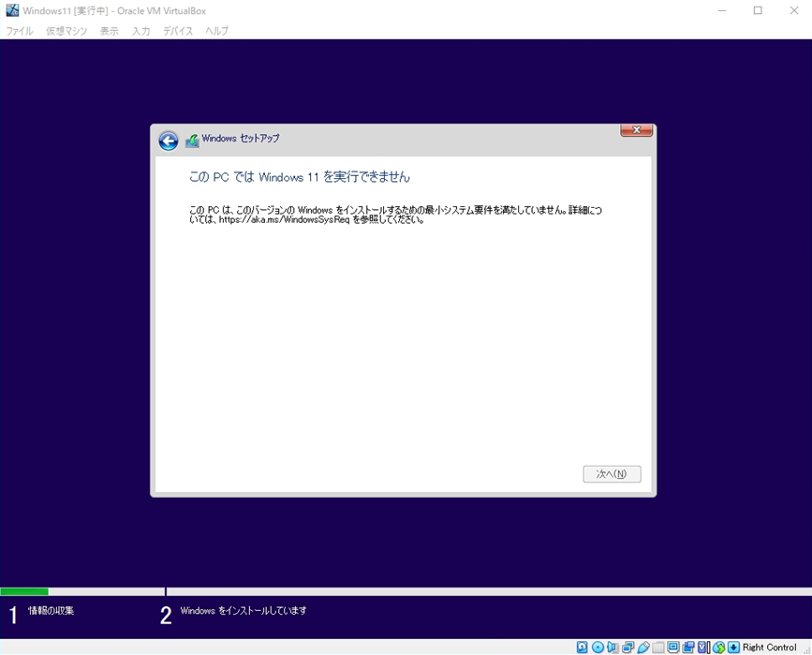812x655 pixels.
Task: Minimize the VirtualBox window
Action: pos(722,10)
